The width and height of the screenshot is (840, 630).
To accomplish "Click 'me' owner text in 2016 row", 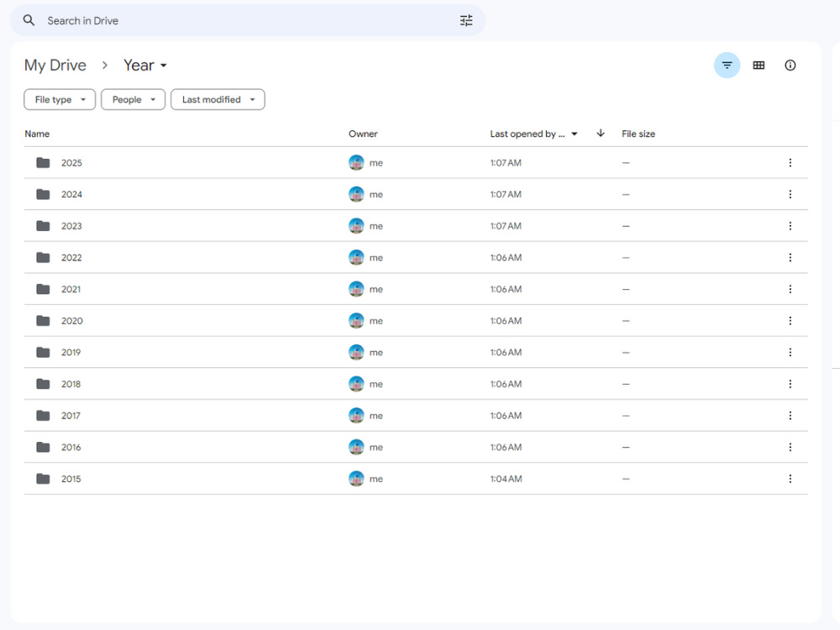I will 376,448.
